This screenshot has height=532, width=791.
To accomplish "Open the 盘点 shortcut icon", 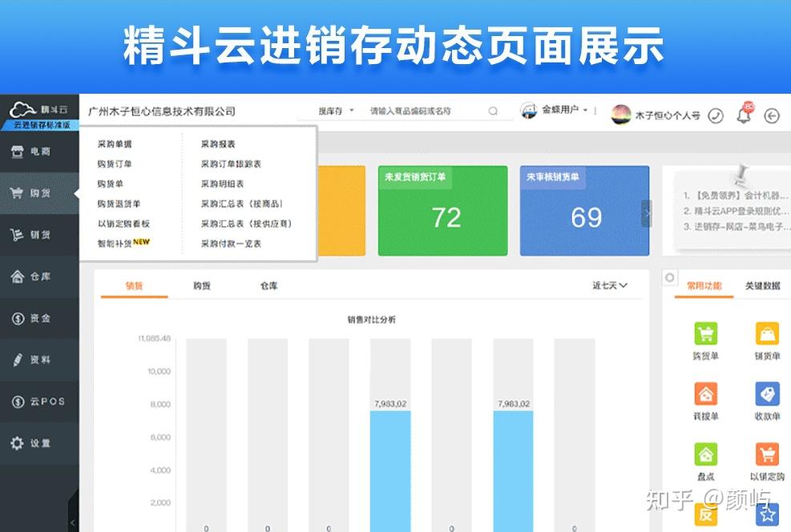I will coord(706,453).
